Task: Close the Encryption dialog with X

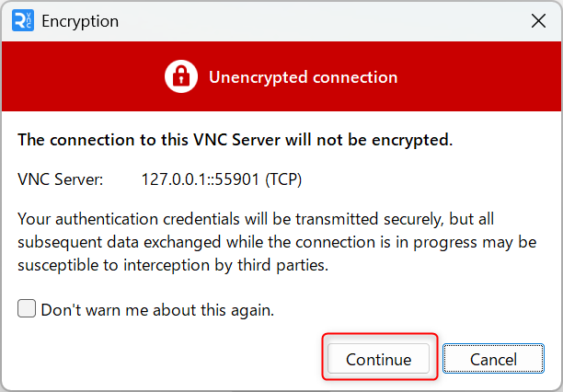Action: tap(538, 21)
